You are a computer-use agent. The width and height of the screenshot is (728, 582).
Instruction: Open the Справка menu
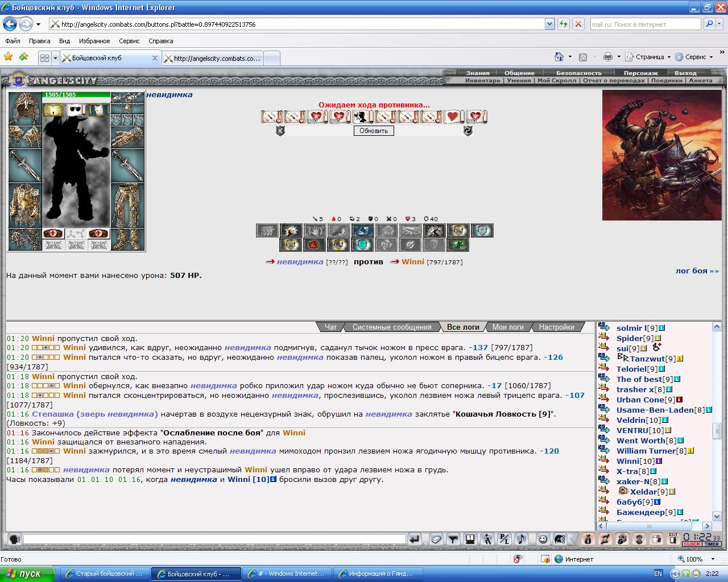point(160,41)
